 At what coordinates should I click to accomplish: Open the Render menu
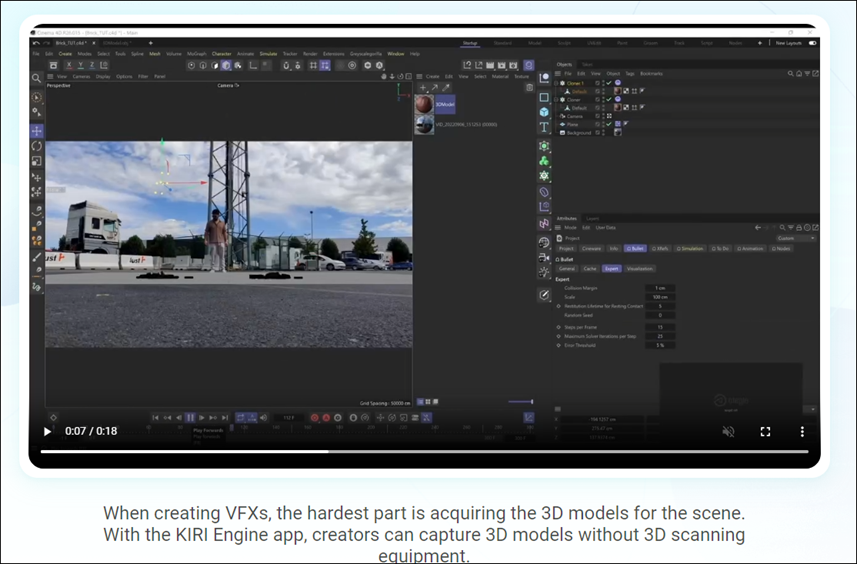(x=310, y=54)
